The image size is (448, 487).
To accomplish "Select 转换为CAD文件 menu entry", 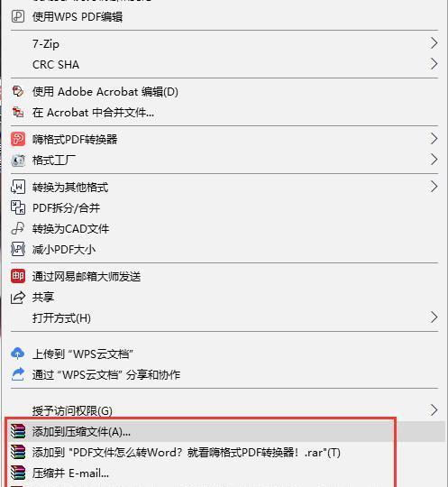I will 224,228.
